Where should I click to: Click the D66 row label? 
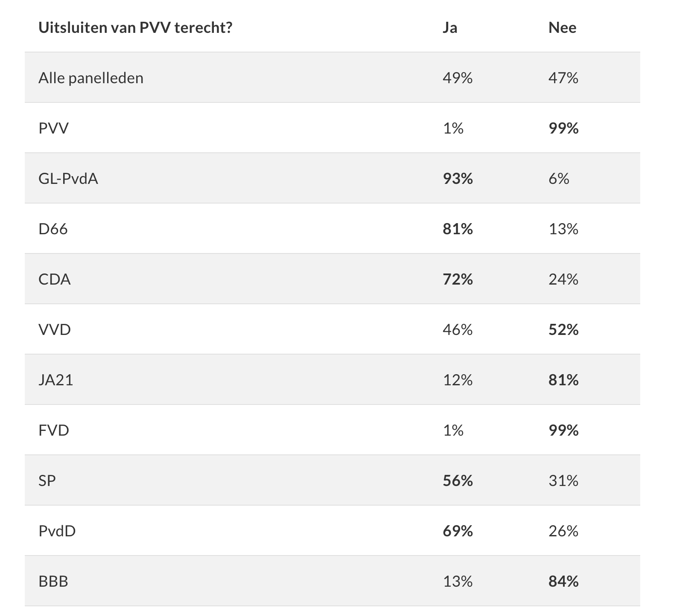point(53,229)
